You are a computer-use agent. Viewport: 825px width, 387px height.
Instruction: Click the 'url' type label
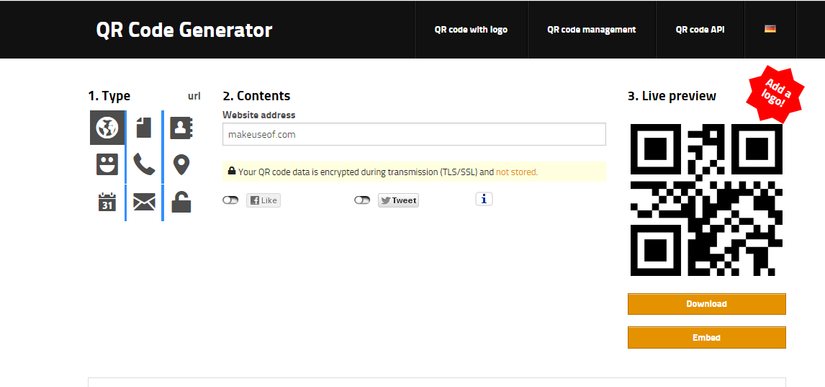[194, 96]
